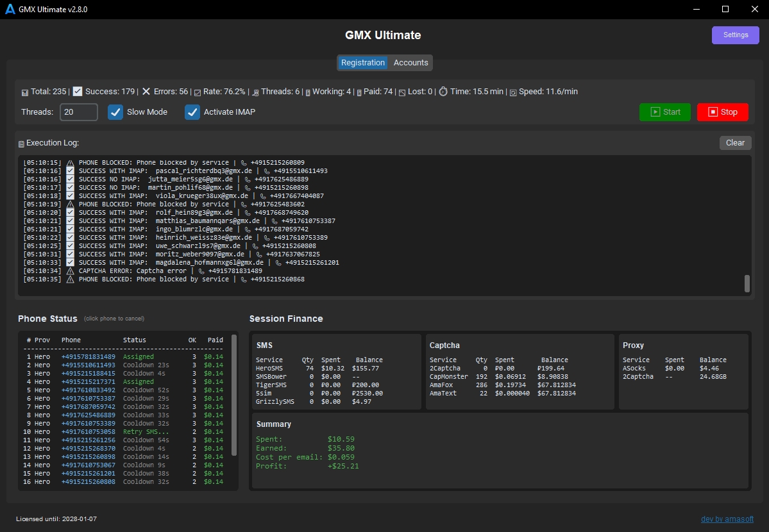Click the Speed icon in the stats bar
Image resolution: width=769 pixels, height=532 pixels.
click(513, 92)
